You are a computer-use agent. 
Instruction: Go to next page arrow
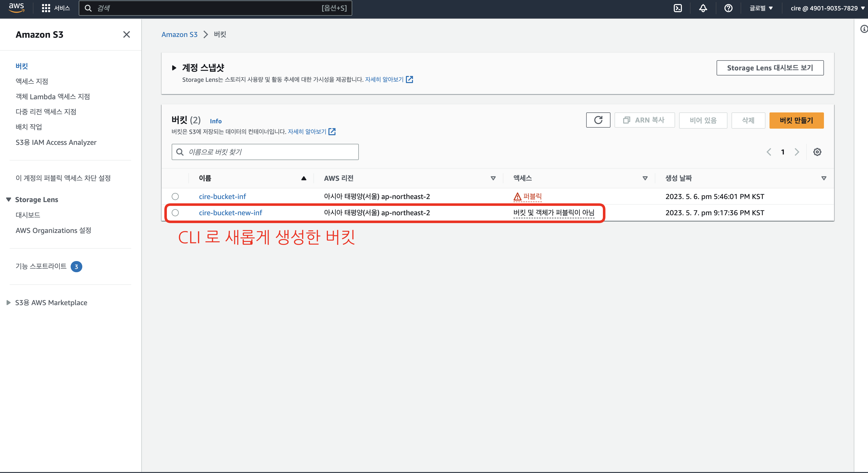(797, 152)
